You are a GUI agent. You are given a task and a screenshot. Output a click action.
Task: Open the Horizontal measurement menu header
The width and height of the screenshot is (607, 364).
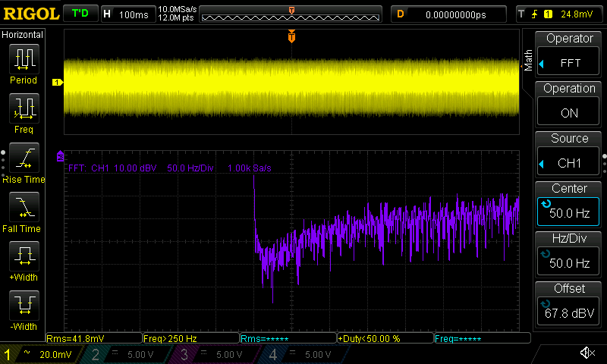tap(23, 35)
